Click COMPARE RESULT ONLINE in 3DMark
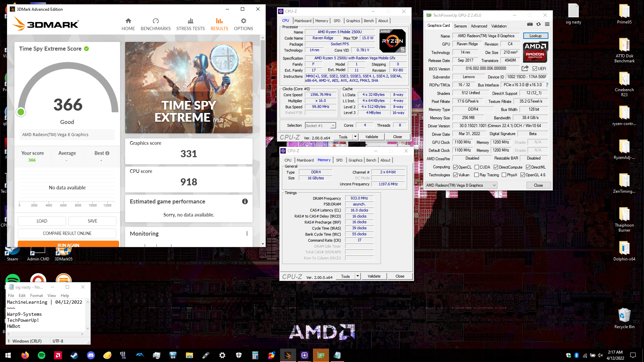Screen dimensions: 644x362 point(67,233)
